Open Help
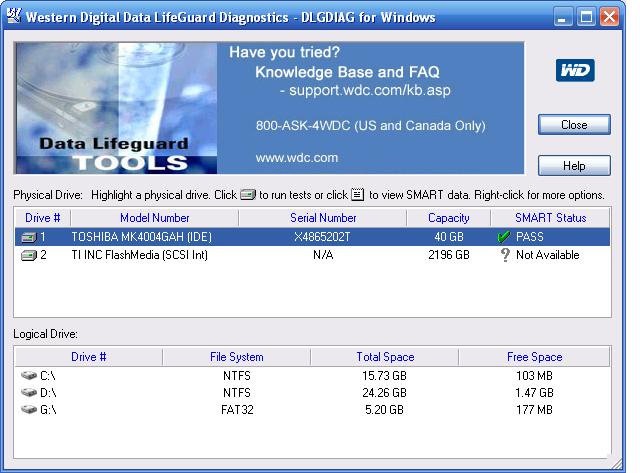Image resolution: width=640 pixels, height=473 pixels. click(574, 165)
